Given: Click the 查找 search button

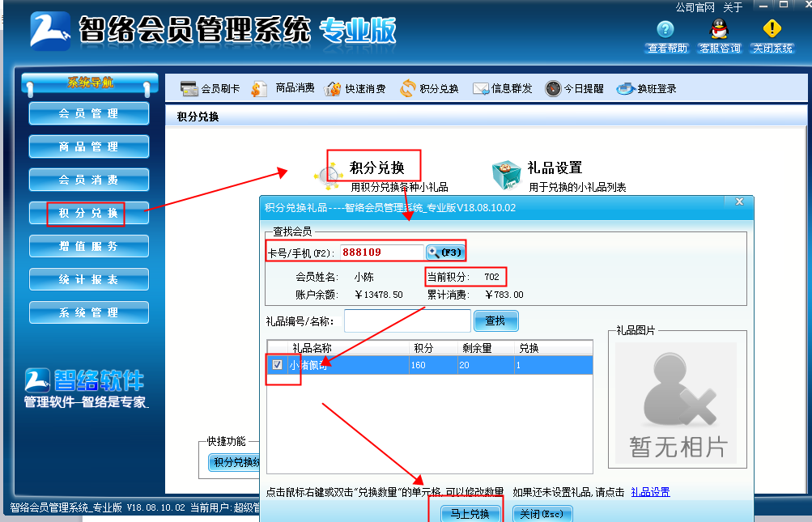Looking at the screenshot, I should 495,320.
